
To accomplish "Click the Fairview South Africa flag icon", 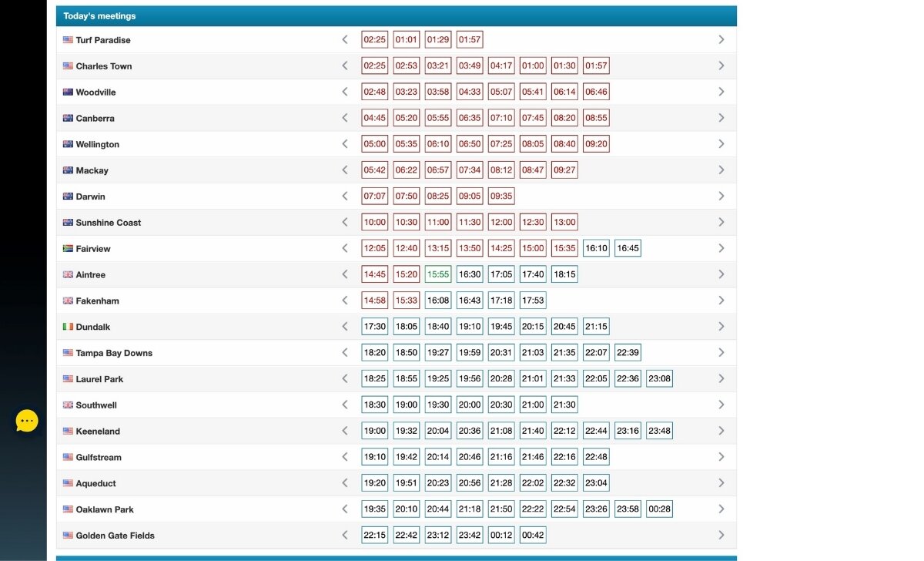I will pos(68,249).
